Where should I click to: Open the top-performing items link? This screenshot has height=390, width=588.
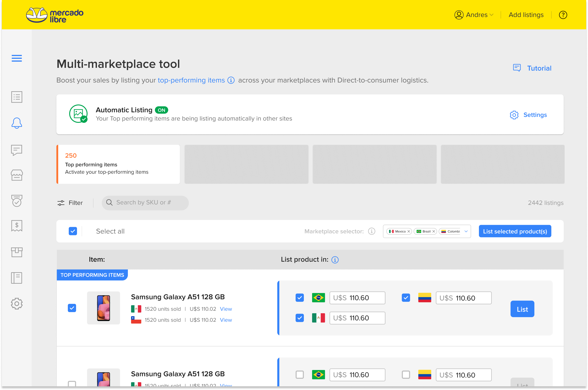tap(191, 80)
